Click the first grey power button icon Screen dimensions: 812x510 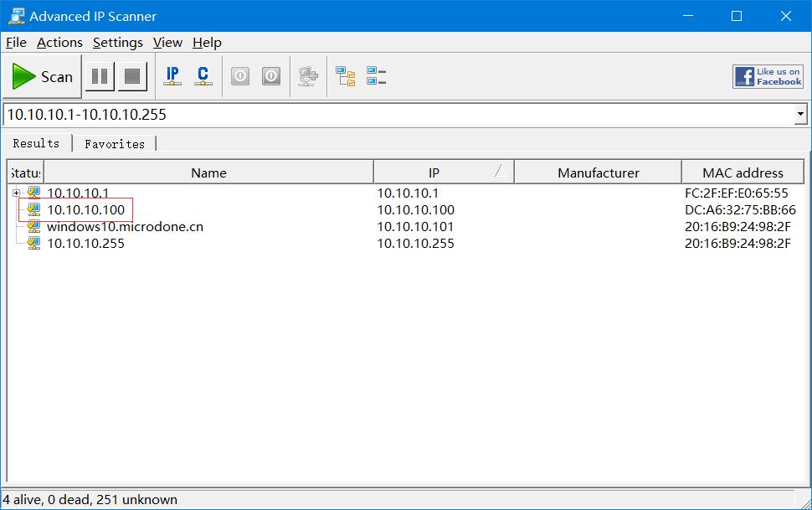(239, 76)
